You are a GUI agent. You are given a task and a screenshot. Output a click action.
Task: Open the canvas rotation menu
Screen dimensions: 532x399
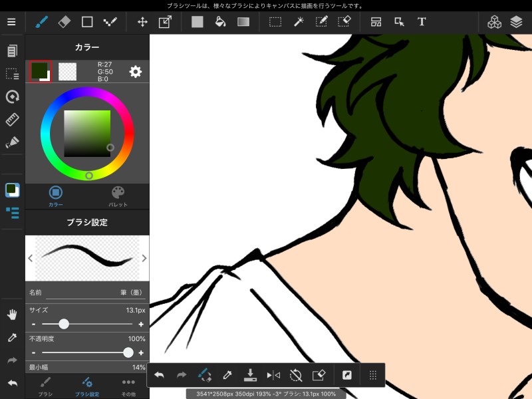click(12, 96)
